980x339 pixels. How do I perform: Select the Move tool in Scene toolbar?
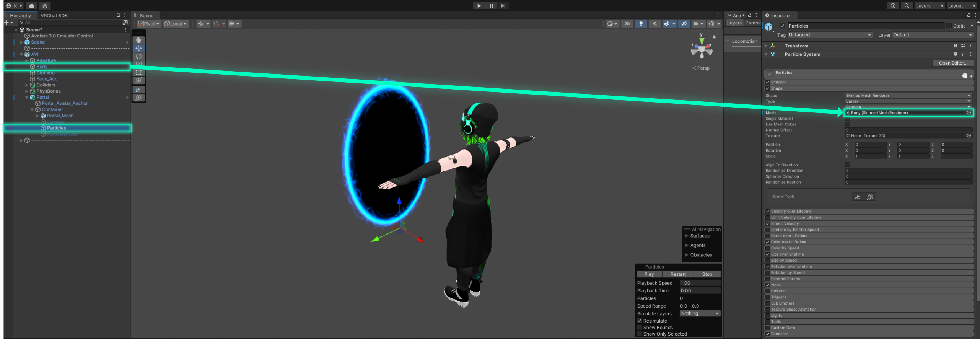(x=138, y=48)
